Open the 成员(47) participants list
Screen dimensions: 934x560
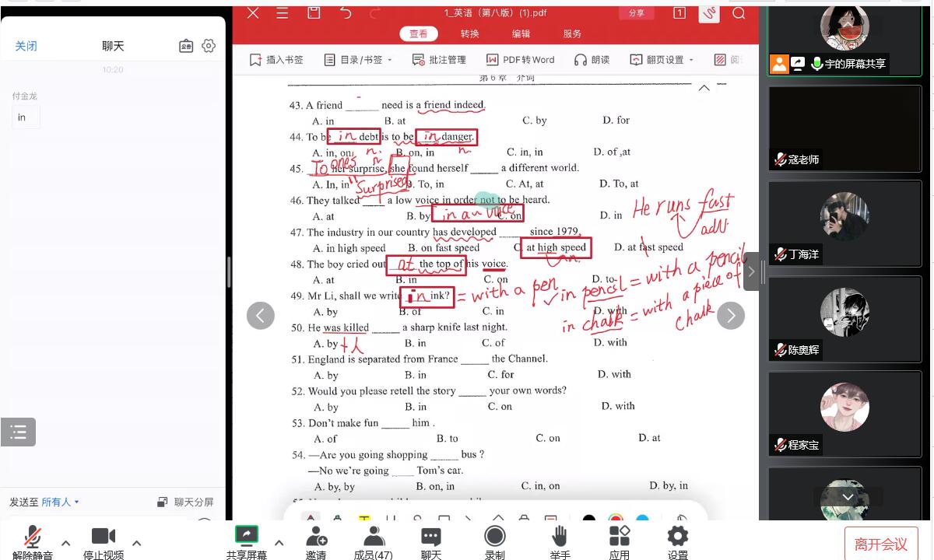pos(374,543)
